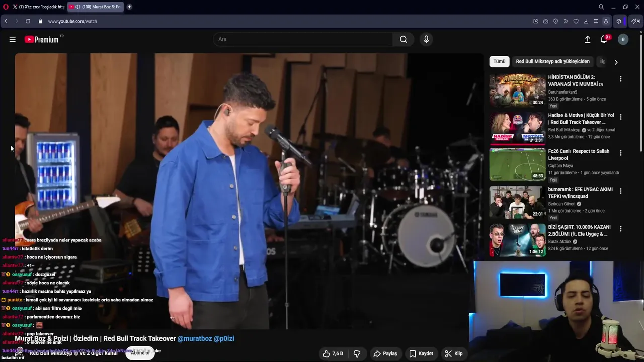The image size is (644, 362).
Task: Submit search with the magnifier button
Action: point(404,39)
